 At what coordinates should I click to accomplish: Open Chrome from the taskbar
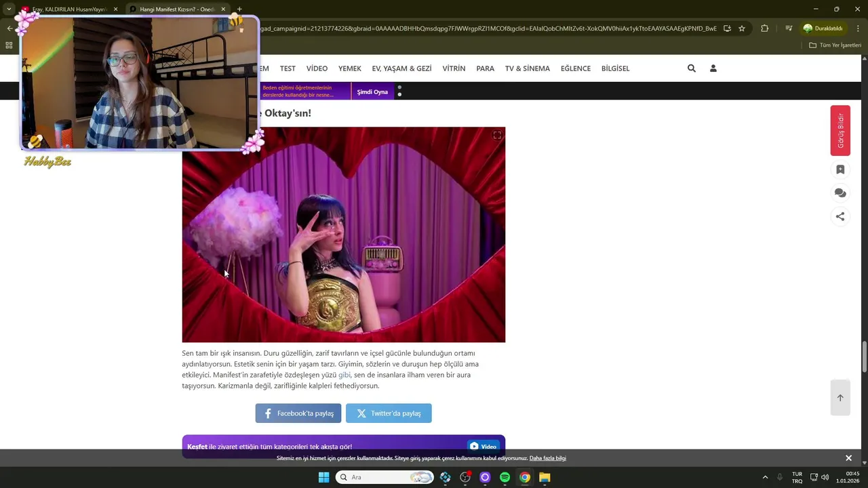pyautogui.click(x=525, y=477)
